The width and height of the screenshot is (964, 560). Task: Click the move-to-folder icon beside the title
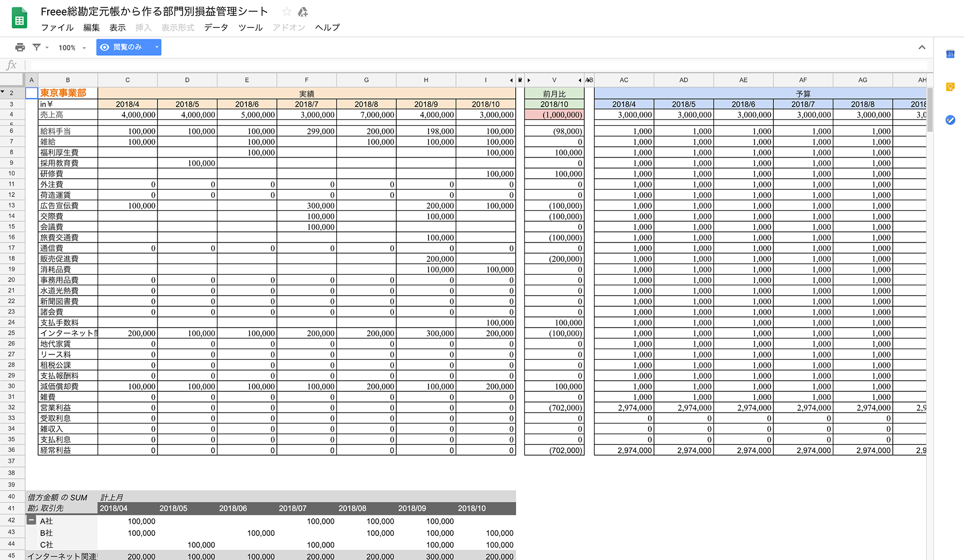[x=303, y=11]
